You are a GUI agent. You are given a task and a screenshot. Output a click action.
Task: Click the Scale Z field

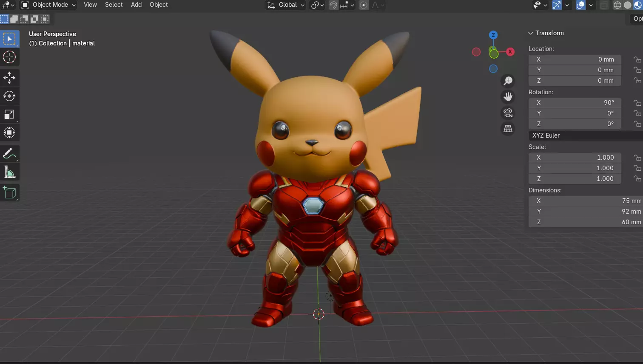(575, 179)
